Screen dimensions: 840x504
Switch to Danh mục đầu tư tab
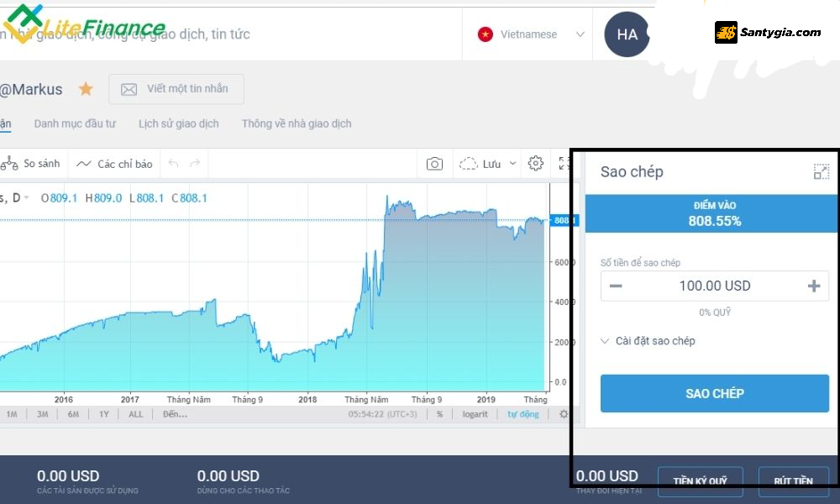(75, 123)
